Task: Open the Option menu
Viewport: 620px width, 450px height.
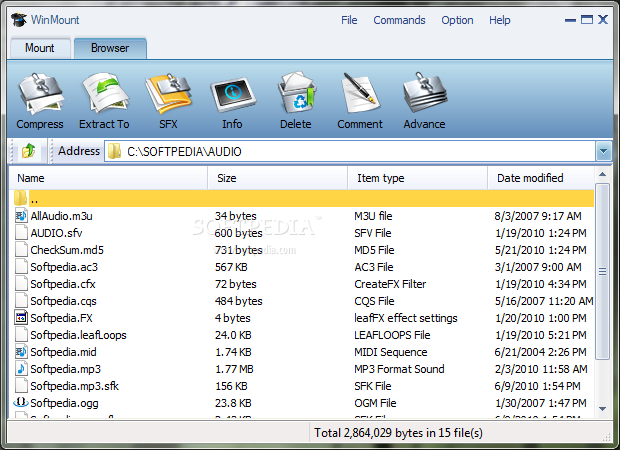Action: pyautogui.click(x=457, y=20)
